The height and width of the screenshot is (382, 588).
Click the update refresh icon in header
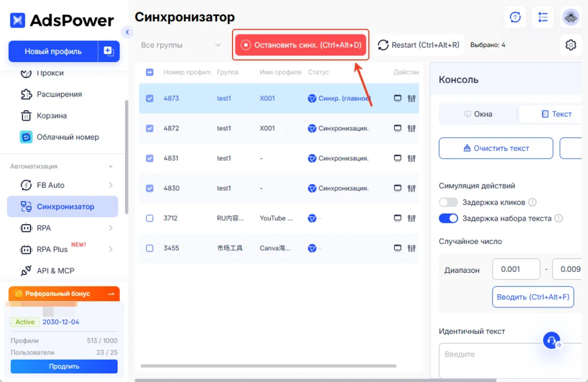tap(515, 17)
